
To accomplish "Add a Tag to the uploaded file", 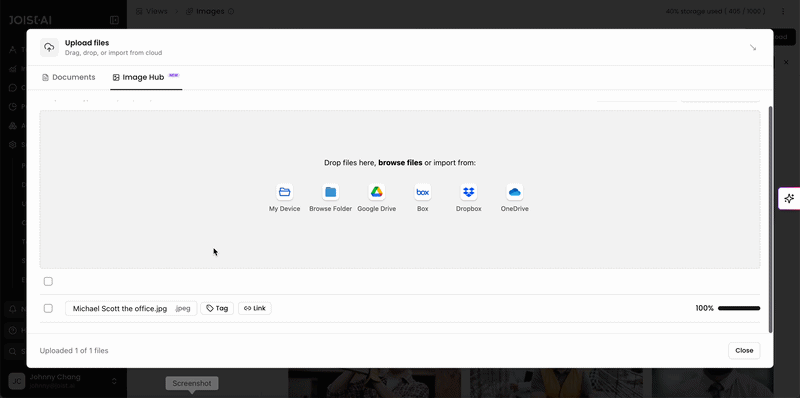I will pos(217,308).
